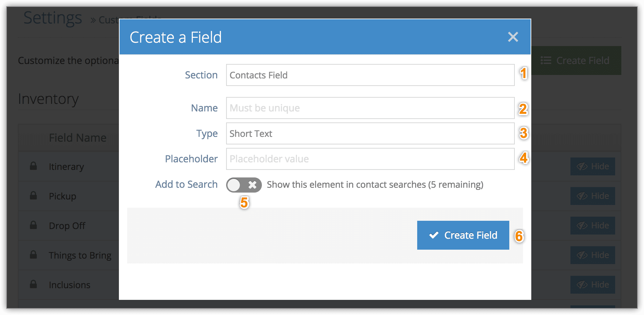Open the Type dropdown showing Short Text

click(x=370, y=133)
